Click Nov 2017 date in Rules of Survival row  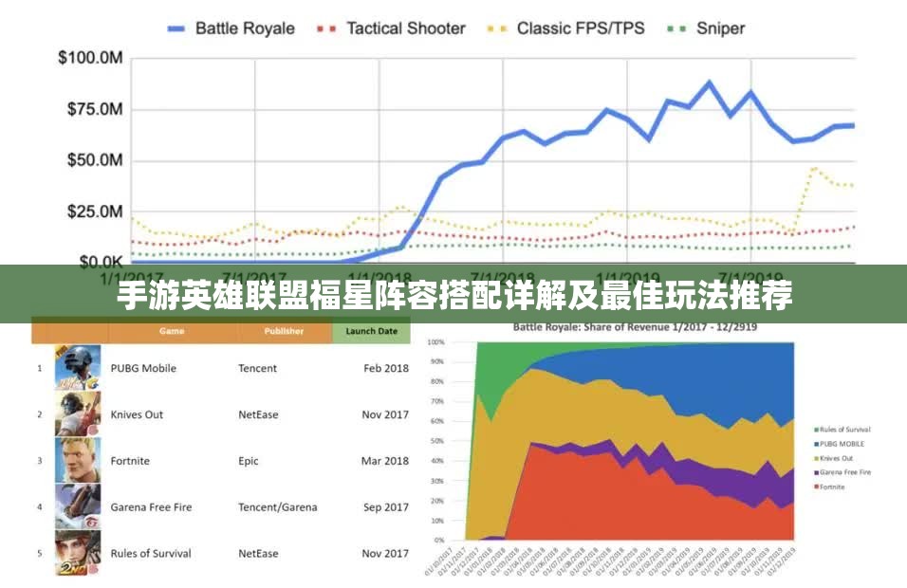point(385,553)
